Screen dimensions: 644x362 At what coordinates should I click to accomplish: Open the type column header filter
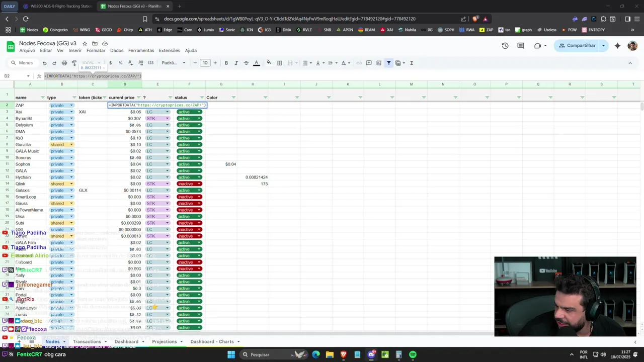(x=74, y=98)
